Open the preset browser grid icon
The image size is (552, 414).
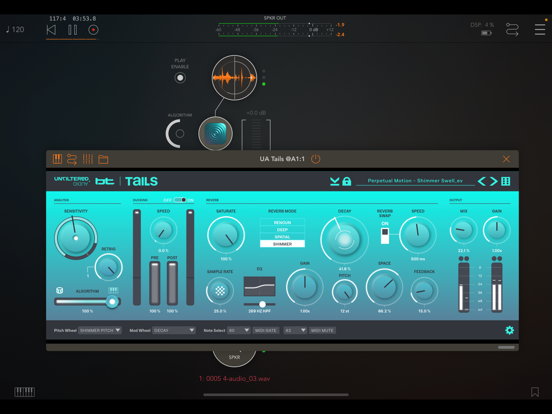pyautogui.click(x=506, y=181)
